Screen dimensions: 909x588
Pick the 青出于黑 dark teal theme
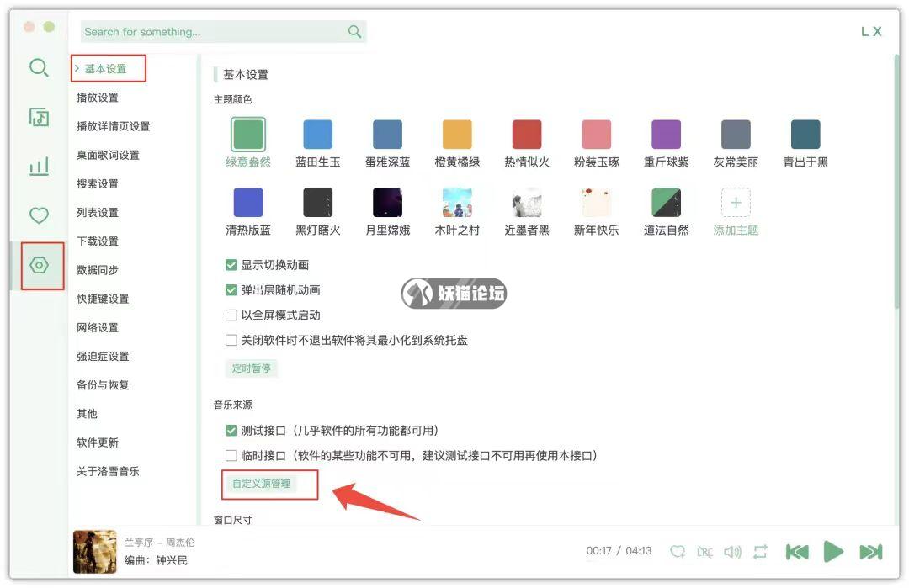click(x=805, y=135)
